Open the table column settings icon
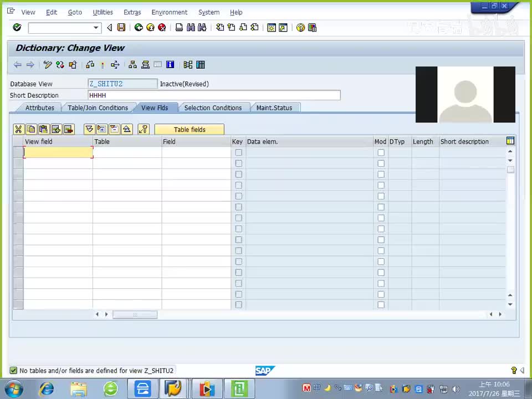This screenshot has width=532, height=399. click(510, 141)
